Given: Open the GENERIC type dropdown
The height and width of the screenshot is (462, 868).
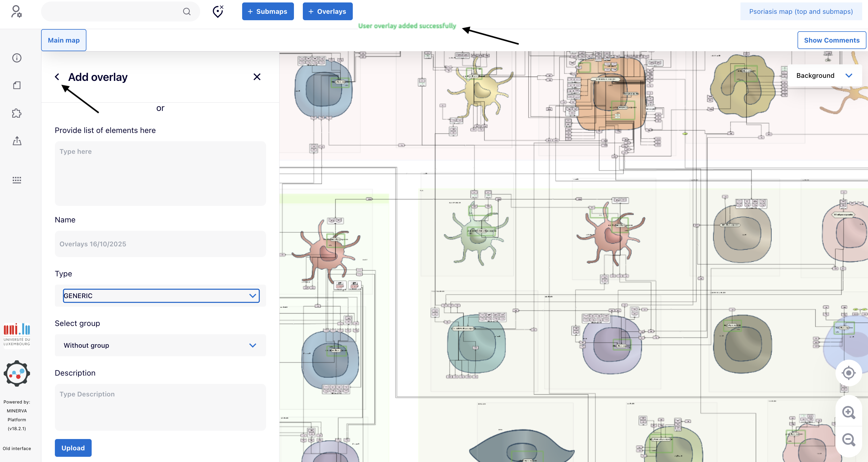Looking at the screenshot, I should pos(161,296).
